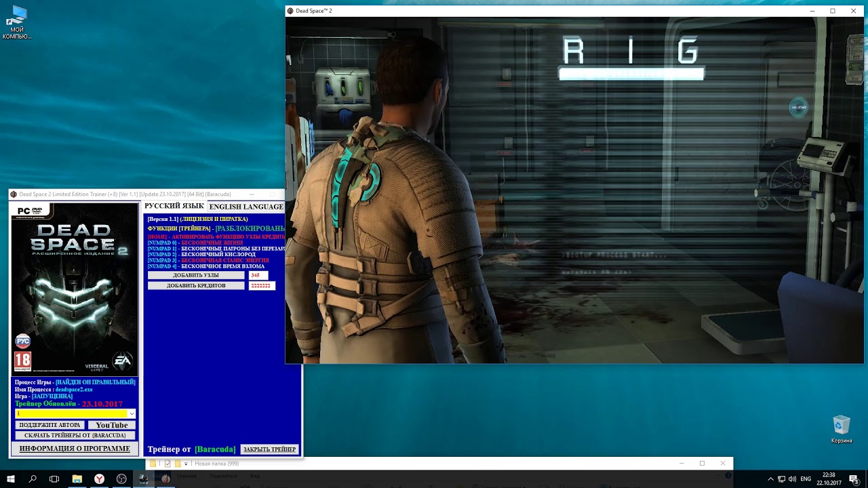The width and height of the screenshot is (868, 488).
Task: Open the Мой компьютер desktop icon
Action: [17, 22]
